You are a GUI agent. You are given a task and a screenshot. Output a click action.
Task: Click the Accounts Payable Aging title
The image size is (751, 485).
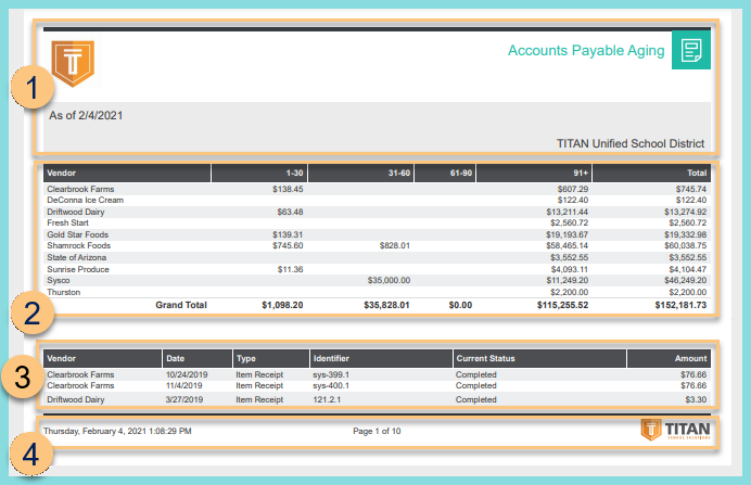(586, 51)
